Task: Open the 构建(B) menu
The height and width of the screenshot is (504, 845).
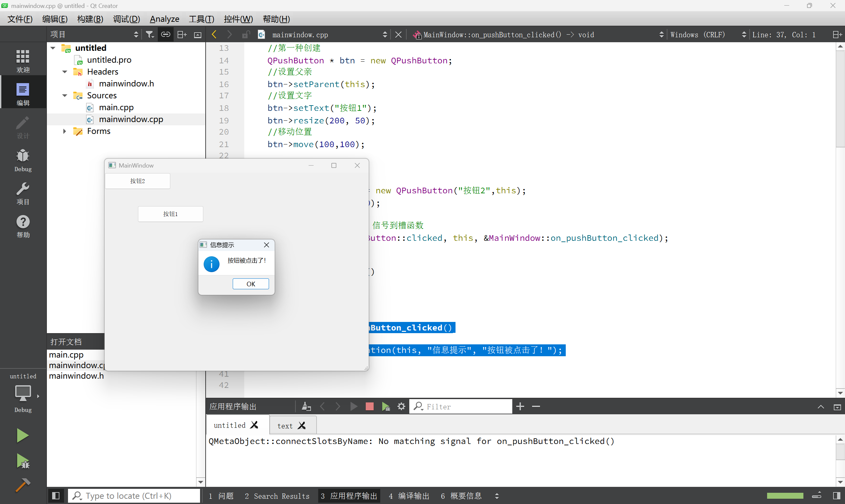Action: tap(90, 19)
